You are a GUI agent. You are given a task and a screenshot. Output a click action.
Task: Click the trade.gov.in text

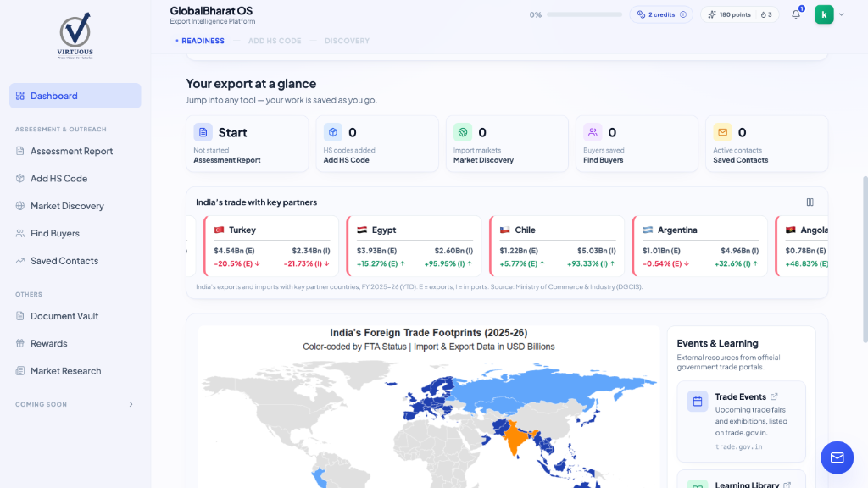pos(738,446)
